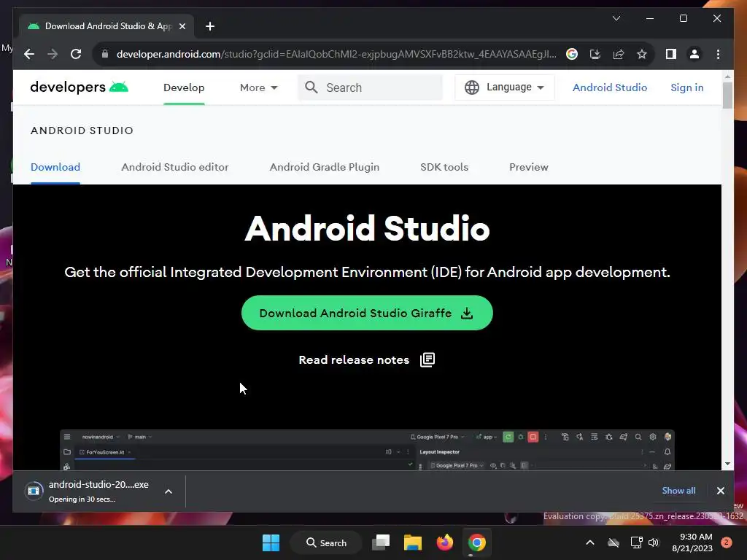Image resolution: width=747 pixels, height=560 pixels.
Task: Click the developers Android logo
Action: pos(79,87)
